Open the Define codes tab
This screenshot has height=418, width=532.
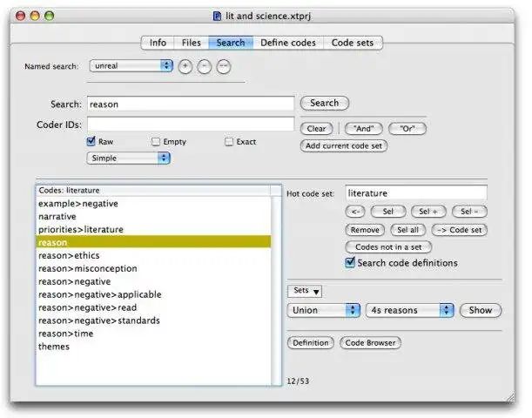coord(288,43)
